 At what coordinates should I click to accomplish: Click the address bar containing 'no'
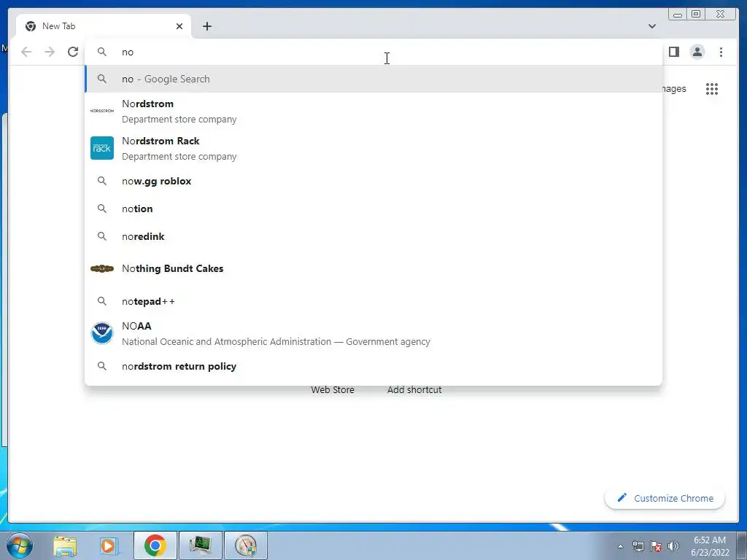[373, 52]
